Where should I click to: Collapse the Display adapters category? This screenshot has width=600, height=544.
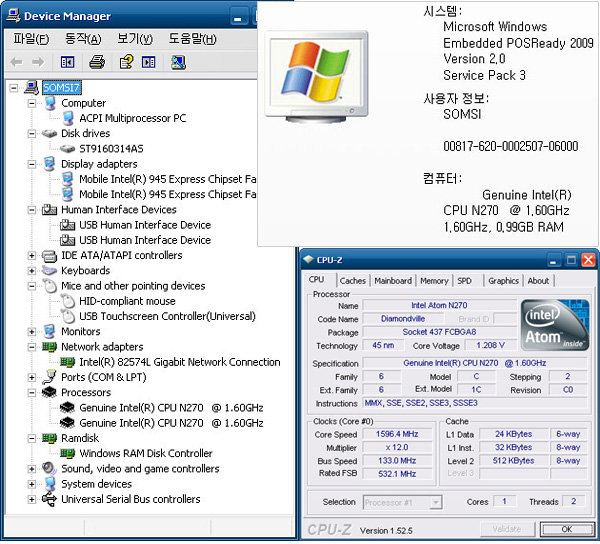tap(32, 164)
